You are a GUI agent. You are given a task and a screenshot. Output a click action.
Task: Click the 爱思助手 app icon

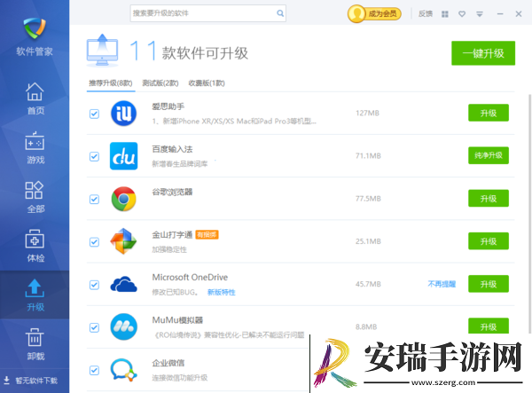pyautogui.click(x=123, y=113)
